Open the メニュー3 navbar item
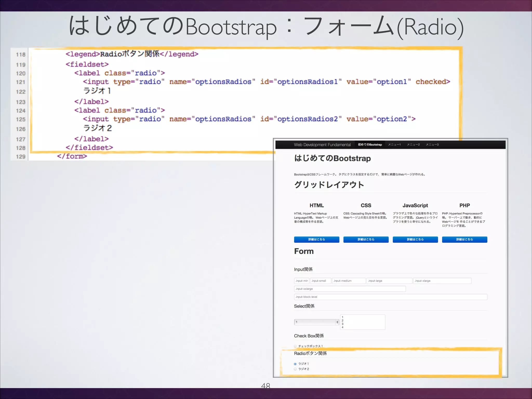The width and height of the screenshot is (532, 399). pos(432,145)
